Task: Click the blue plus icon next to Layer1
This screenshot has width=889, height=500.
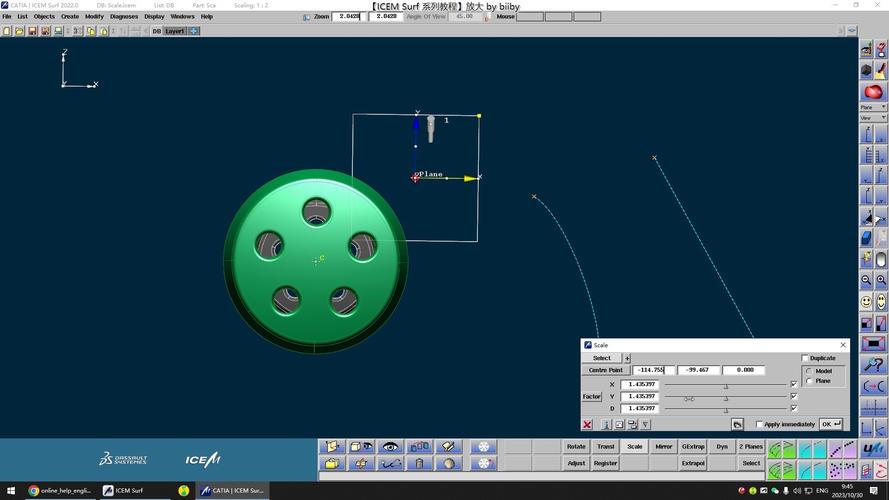Action: [193, 31]
